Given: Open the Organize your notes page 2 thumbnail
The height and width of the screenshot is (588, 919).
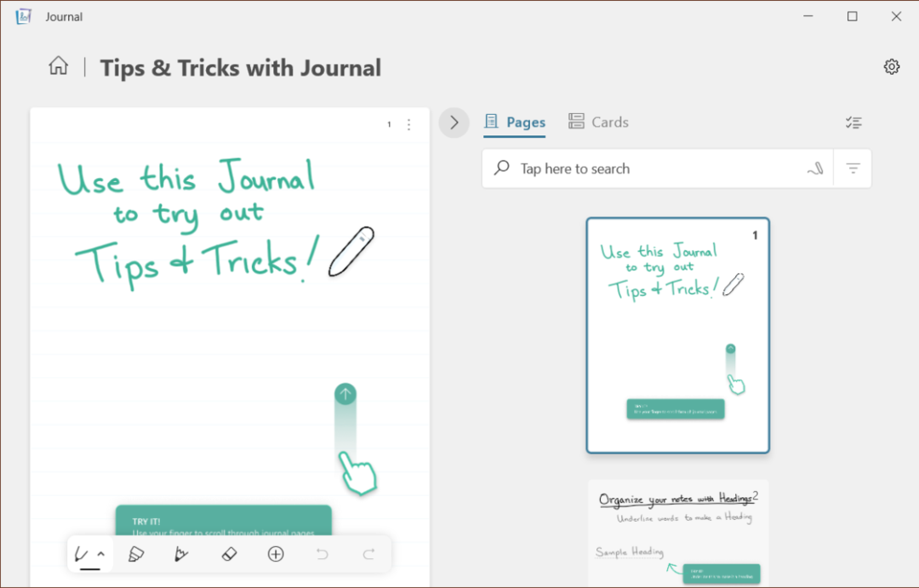Looking at the screenshot, I should click(x=678, y=533).
